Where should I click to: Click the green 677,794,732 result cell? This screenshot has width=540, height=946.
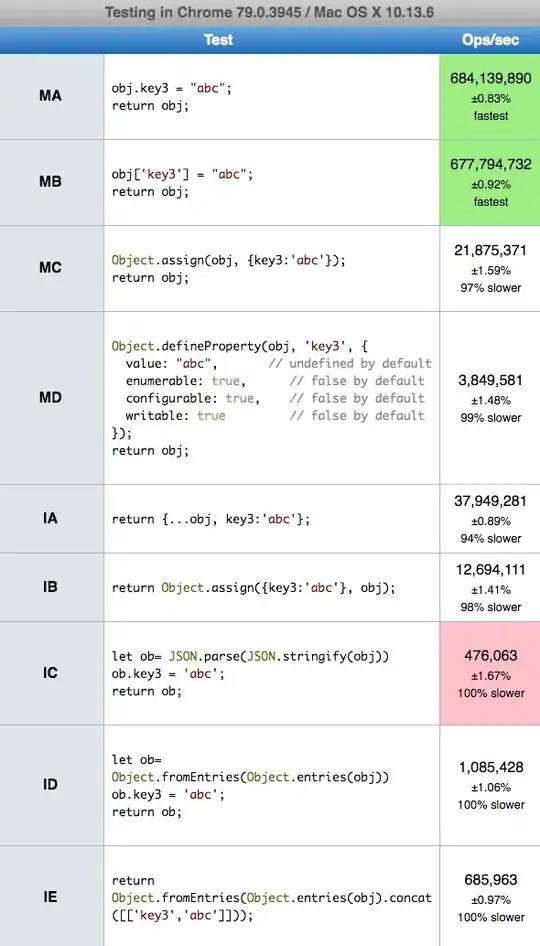pyautogui.click(x=490, y=182)
